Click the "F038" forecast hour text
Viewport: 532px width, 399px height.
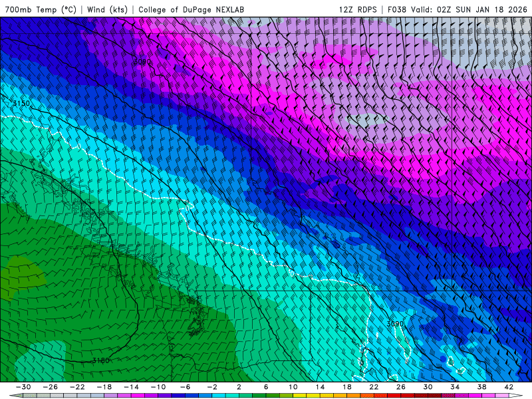click(x=396, y=9)
